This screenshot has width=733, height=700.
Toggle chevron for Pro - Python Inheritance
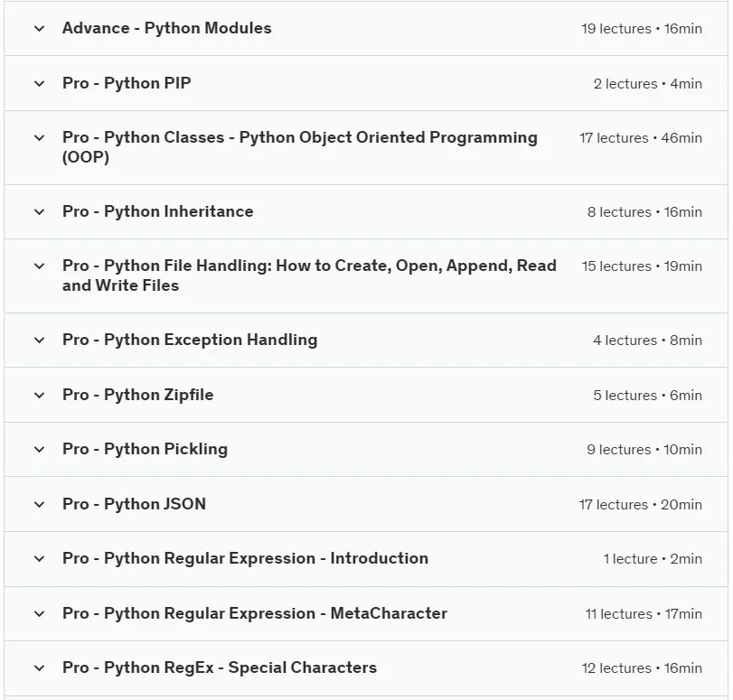pyautogui.click(x=39, y=211)
